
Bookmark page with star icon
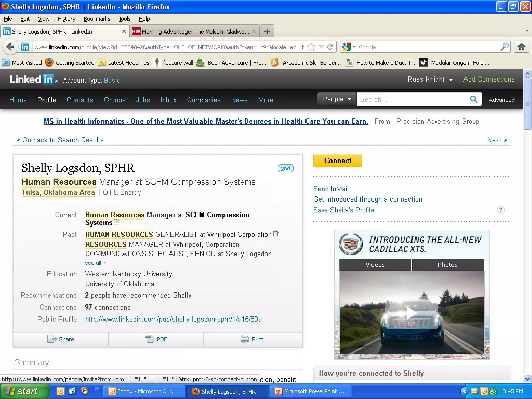[311, 47]
